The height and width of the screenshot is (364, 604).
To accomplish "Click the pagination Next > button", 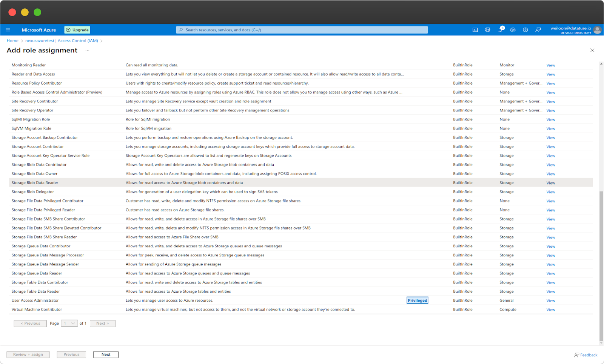I will point(103,323).
